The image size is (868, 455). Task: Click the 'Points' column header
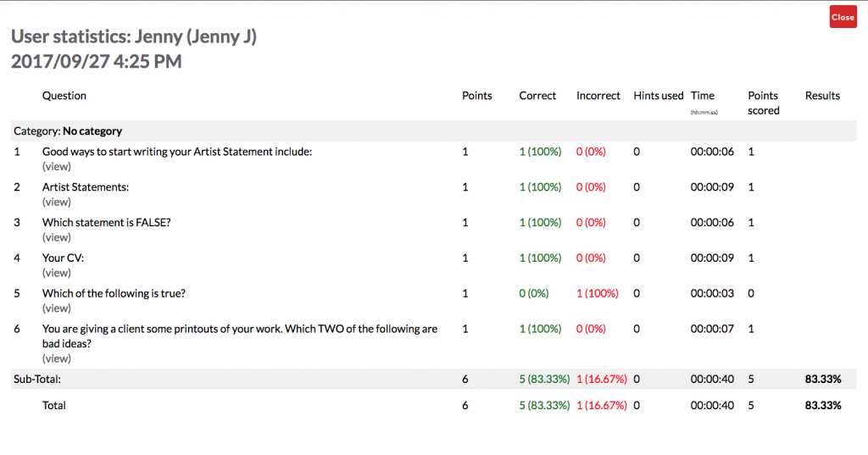click(x=476, y=96)
